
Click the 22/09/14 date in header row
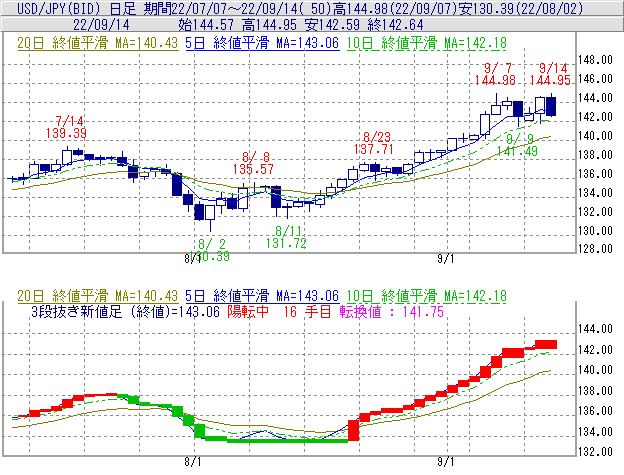pos(101,25)
